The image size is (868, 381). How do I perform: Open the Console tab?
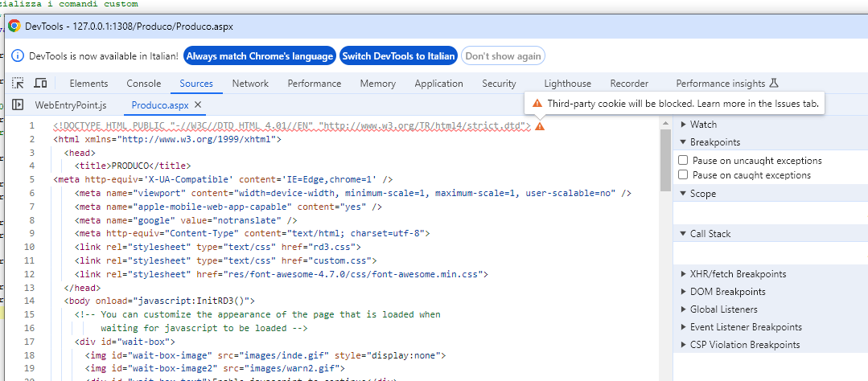click(x=144, y=84)
